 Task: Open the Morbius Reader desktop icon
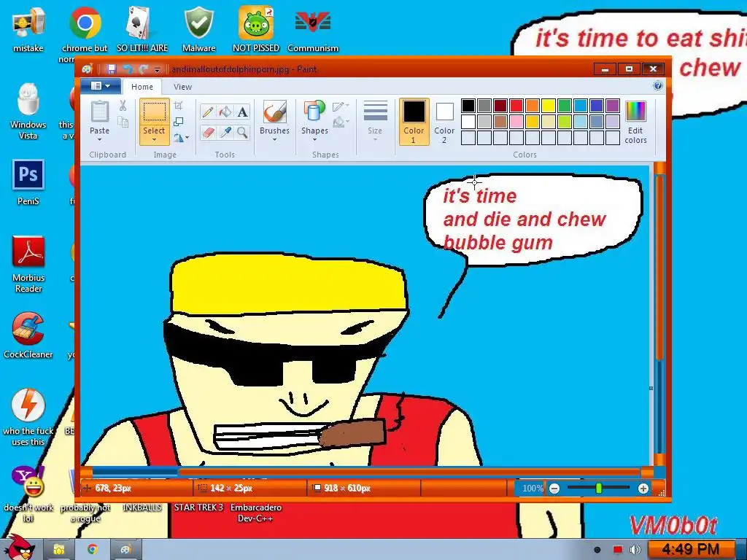pos(28,264)
